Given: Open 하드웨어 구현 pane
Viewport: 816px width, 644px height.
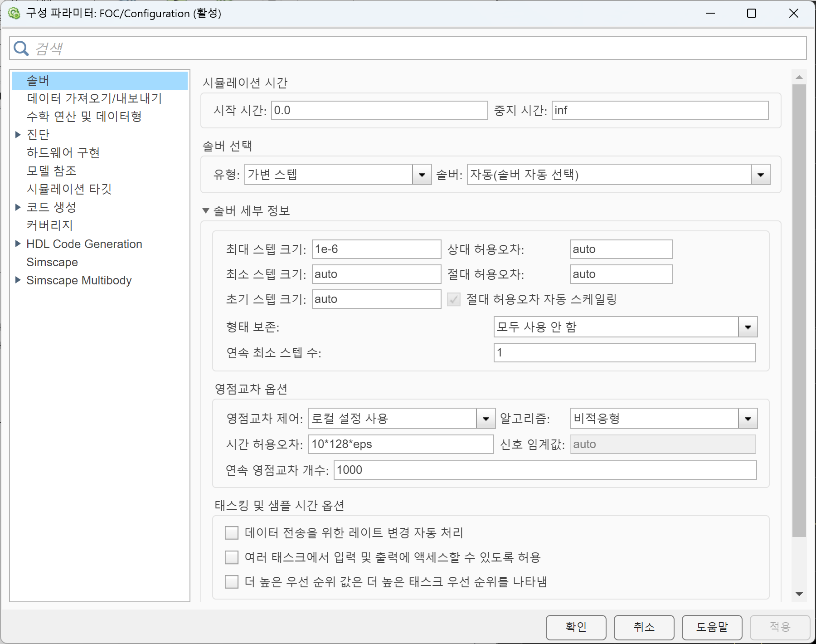Looking at the screenshot, I should 63,153.
